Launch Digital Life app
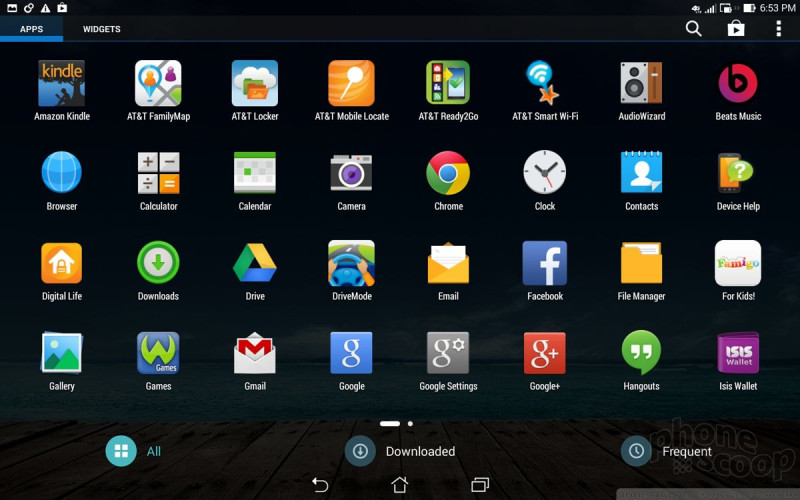The image size is (800, 500). coord(62,263)
